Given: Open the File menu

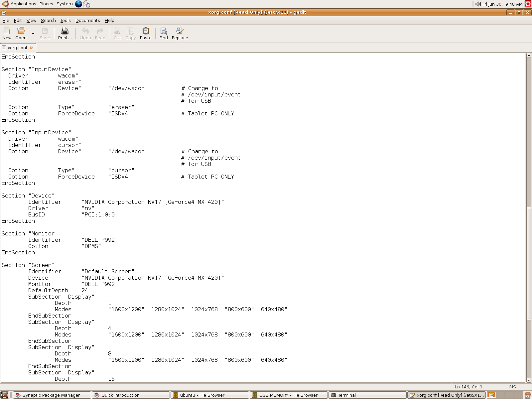Looking at the screenshot, I should click(x=6, y=20).
